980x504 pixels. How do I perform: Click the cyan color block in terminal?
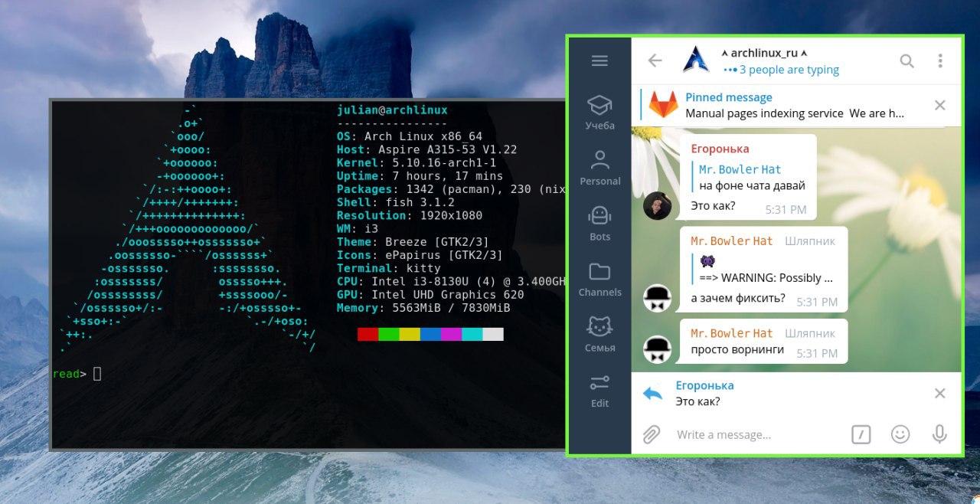coord(472,334)
